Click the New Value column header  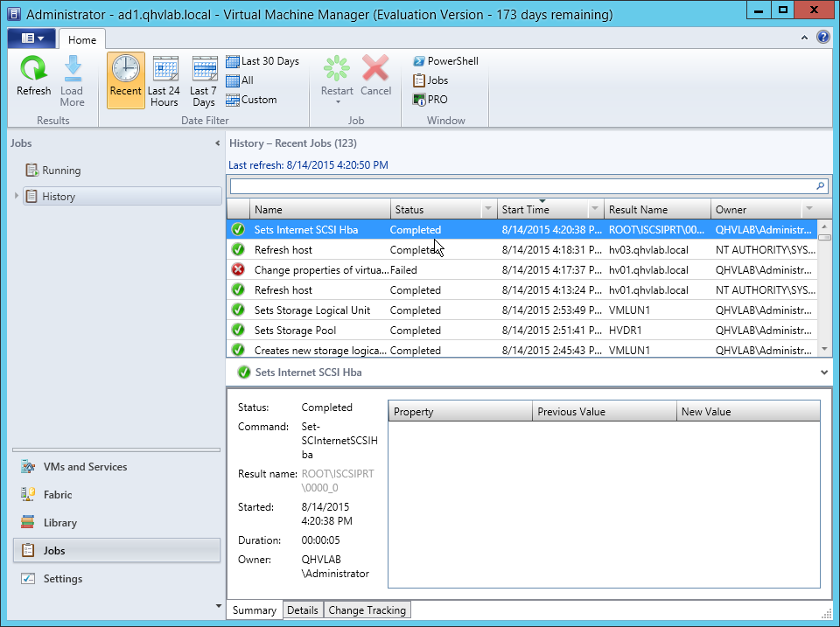click(748, 412)
